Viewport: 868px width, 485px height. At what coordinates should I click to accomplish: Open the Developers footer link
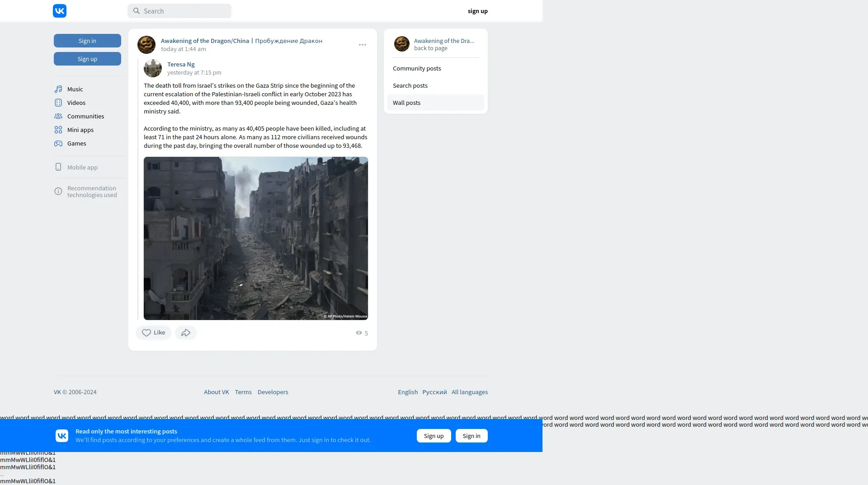click(x=273, y=392)
